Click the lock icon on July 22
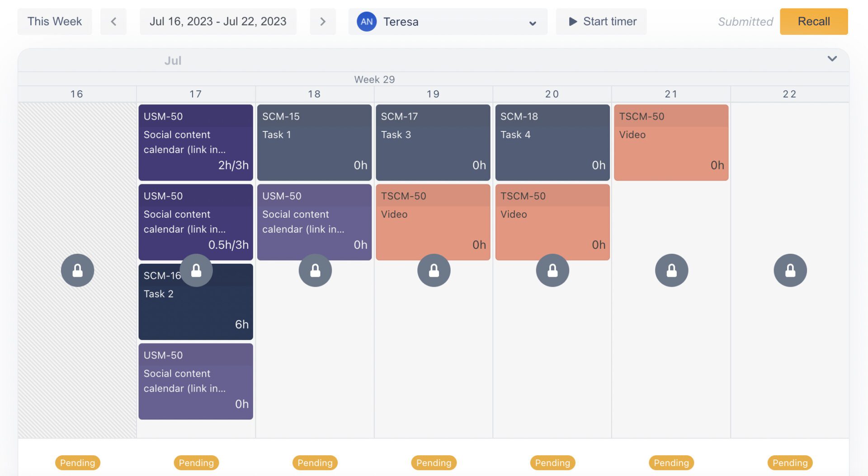The height and width of the screenshot is (476, 868). click(x=790, y=270)
